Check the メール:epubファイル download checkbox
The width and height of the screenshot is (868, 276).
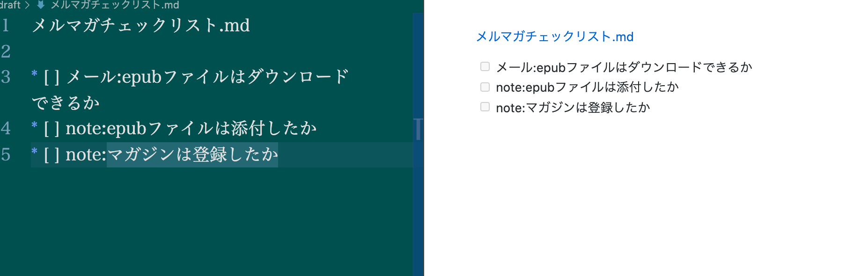click(x=485, y=66)
